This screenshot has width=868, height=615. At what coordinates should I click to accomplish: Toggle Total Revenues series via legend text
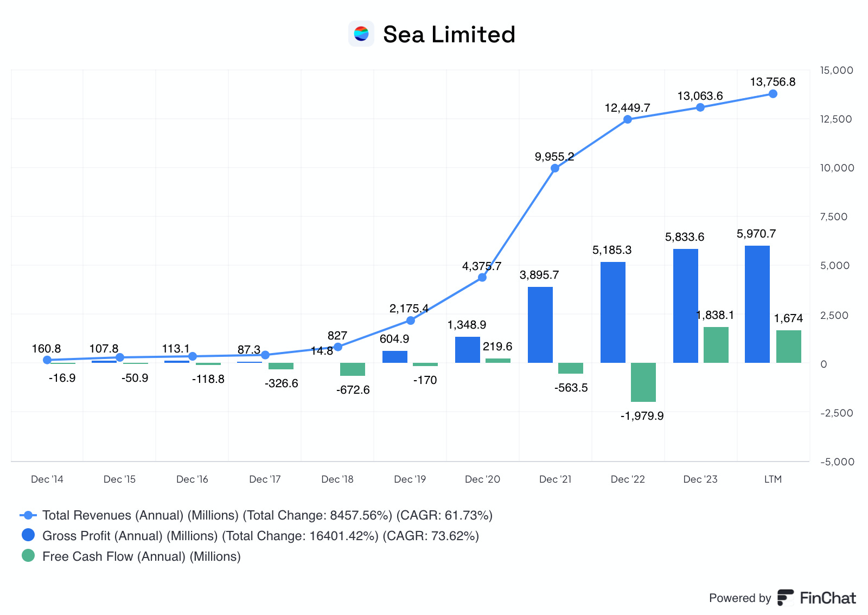click(267, 515)
